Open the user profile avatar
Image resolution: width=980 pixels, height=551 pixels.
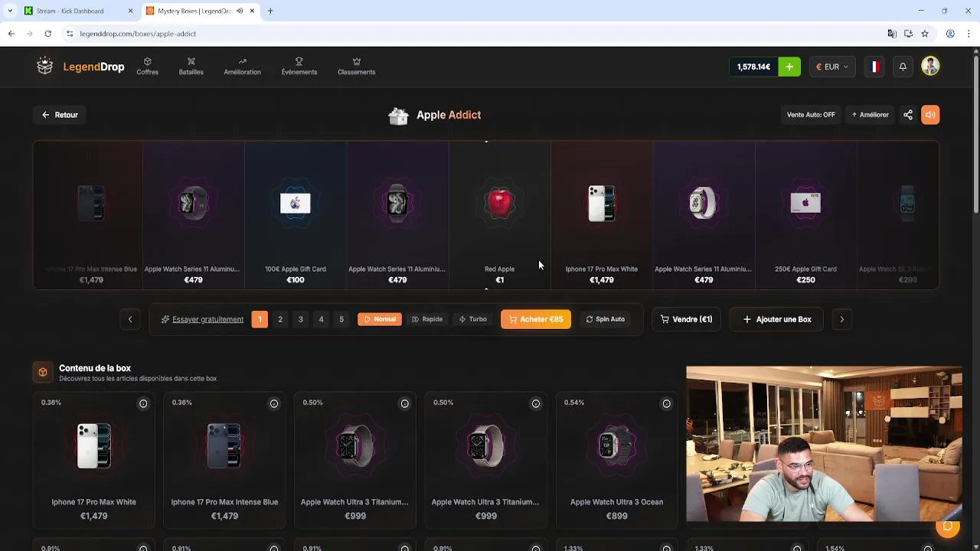pos(930,67)
